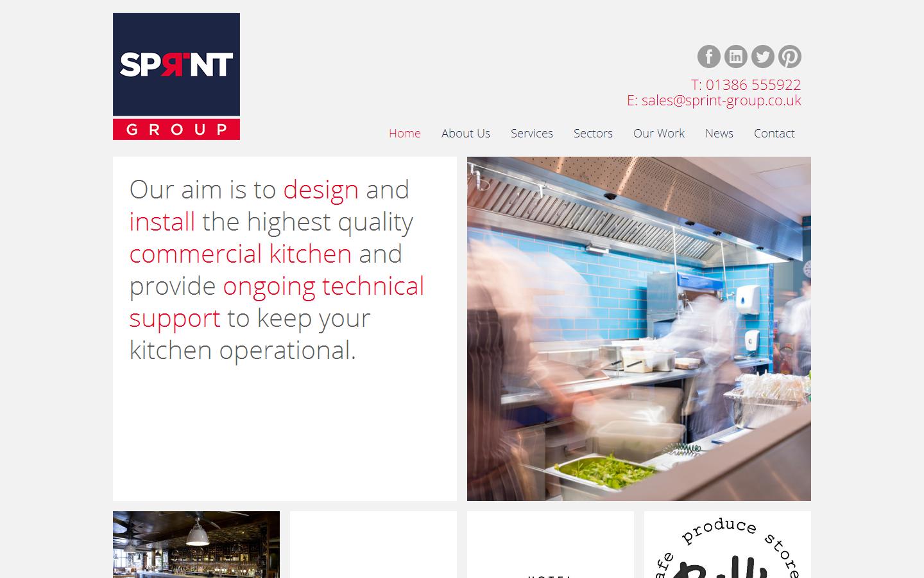Open the Our Work section
Viewport: 924px width, 578px height.
(x=658, y=134)
